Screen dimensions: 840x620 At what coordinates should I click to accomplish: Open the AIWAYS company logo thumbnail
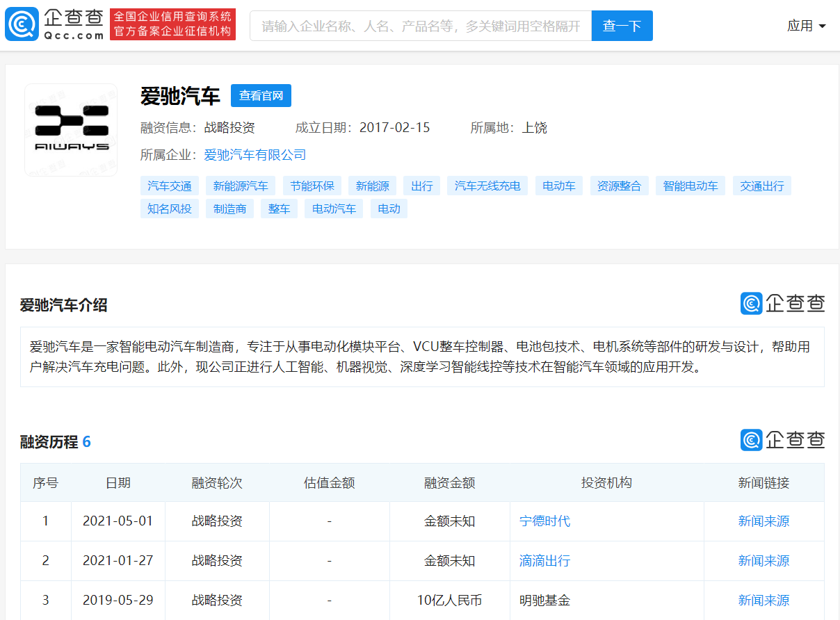[x=71, y=130]
